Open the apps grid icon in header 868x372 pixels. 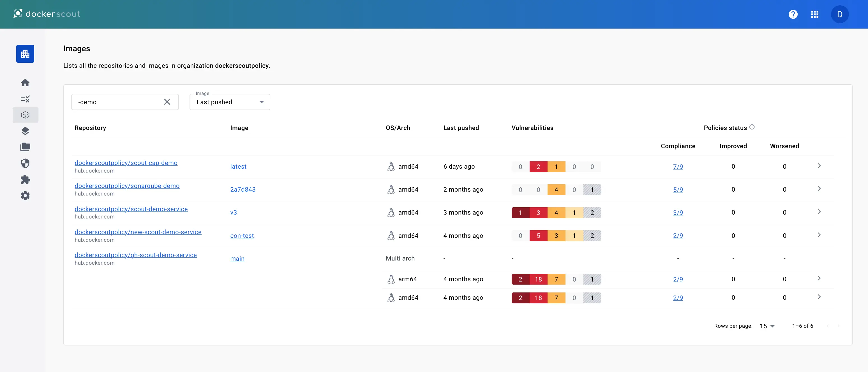[815, 14]
